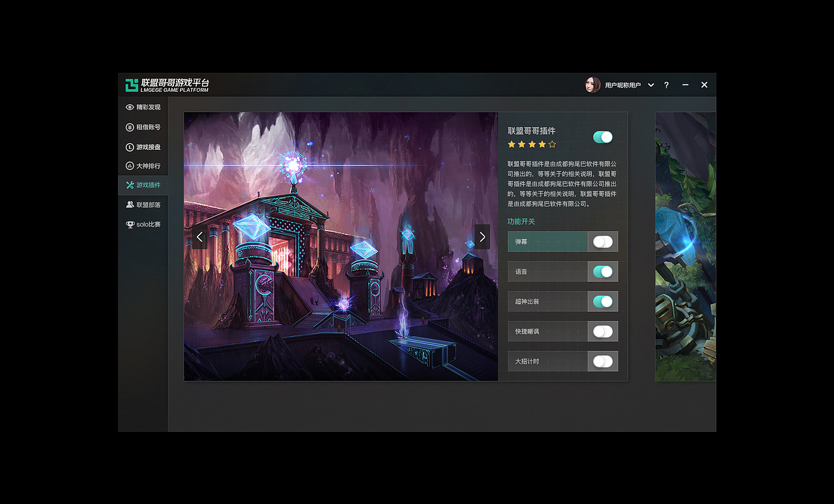The height and width of the screenshot is (504, 834).
Task: Click the second rating star
Action: (x=522, y=145)
